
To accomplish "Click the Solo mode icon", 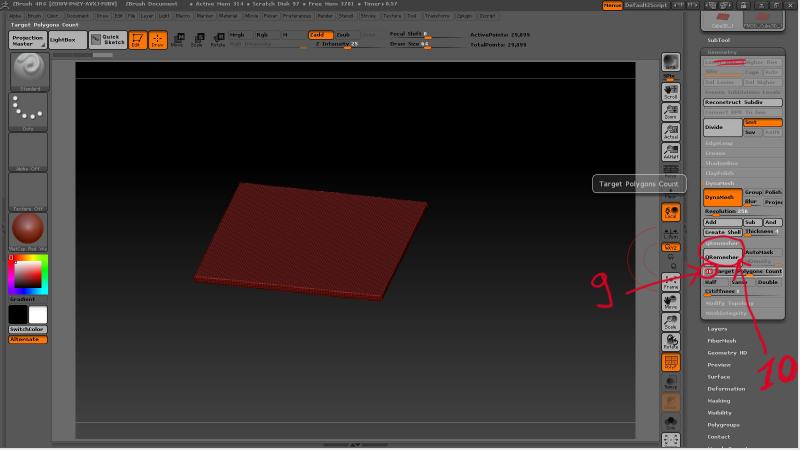I will [671, 422].
